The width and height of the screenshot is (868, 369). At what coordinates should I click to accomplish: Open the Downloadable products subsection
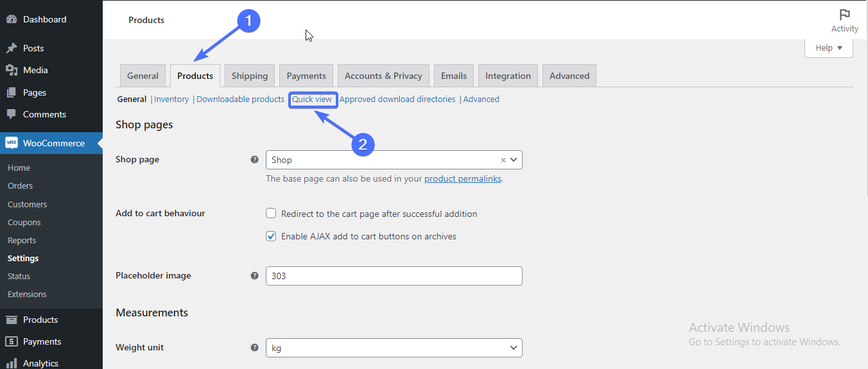[x=240, y=99]
